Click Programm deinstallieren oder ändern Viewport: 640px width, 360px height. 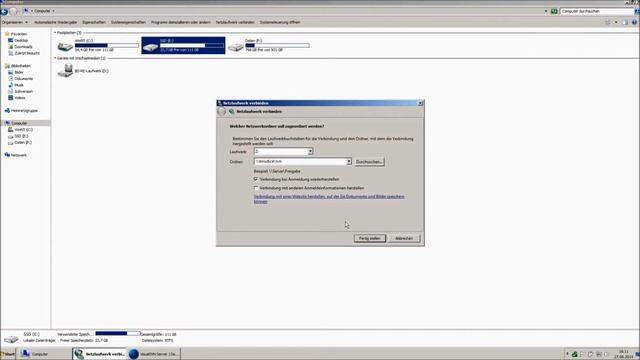181,22
